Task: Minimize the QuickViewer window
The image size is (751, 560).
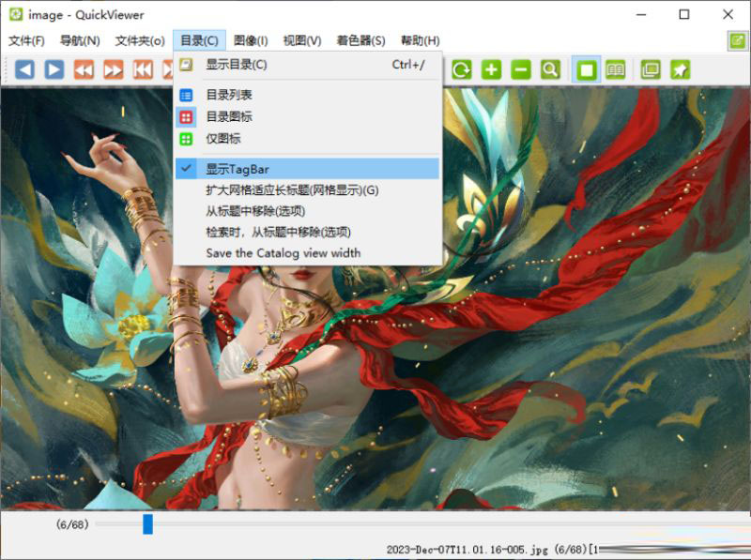Action: (x=641, y=14)
